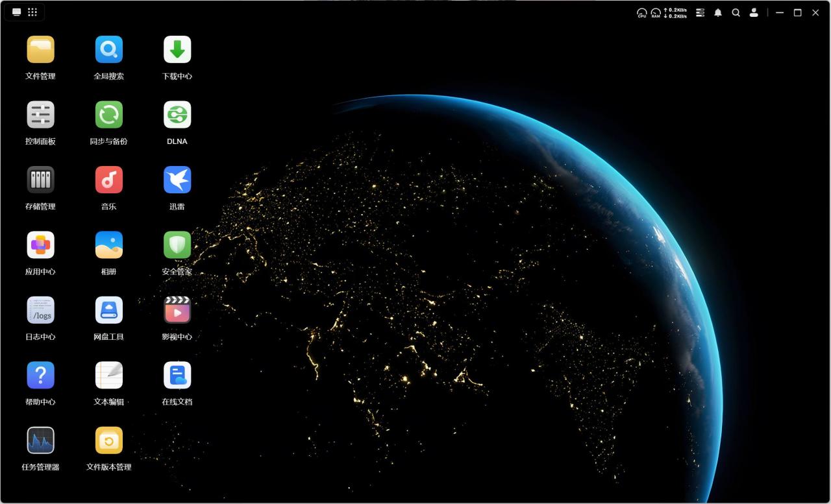Launch the 音乐 music app
The height and width of the screenshot is (504, 831).
(108, 180)
